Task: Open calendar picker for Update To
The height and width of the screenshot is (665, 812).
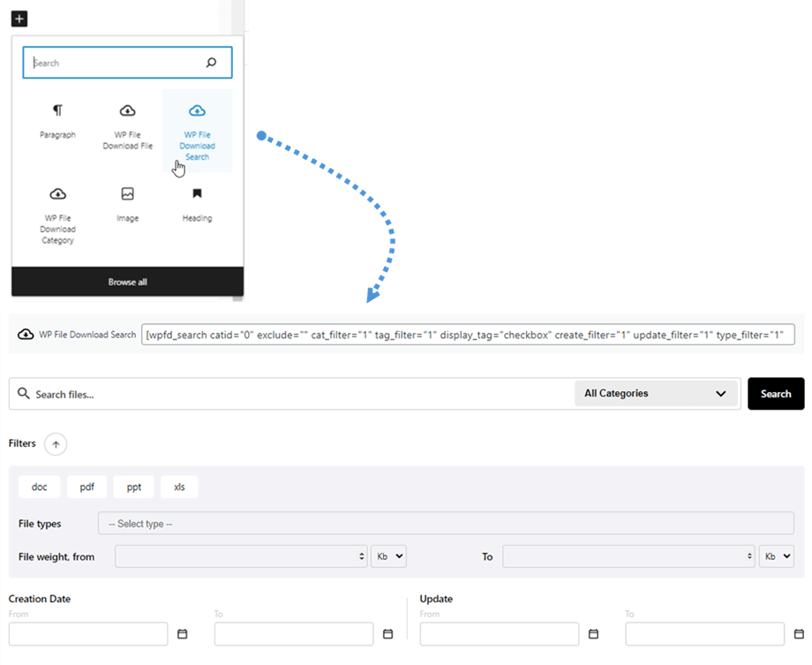Action: 800,634
